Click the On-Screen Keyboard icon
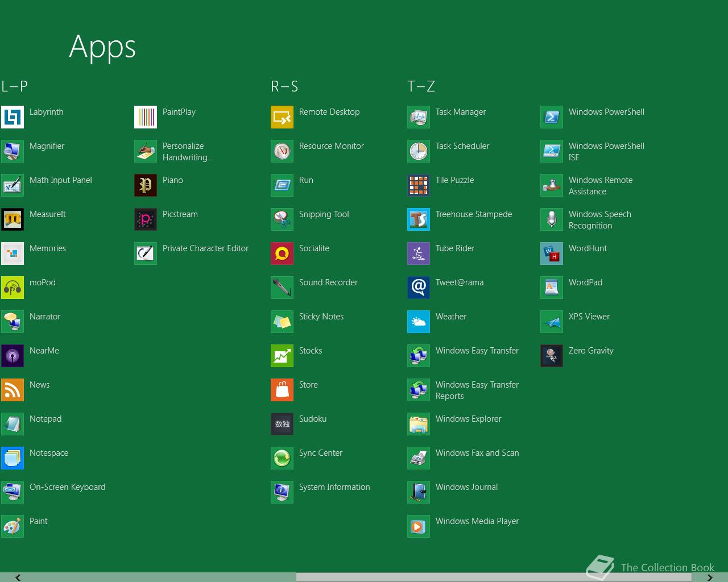 [13, 492]
